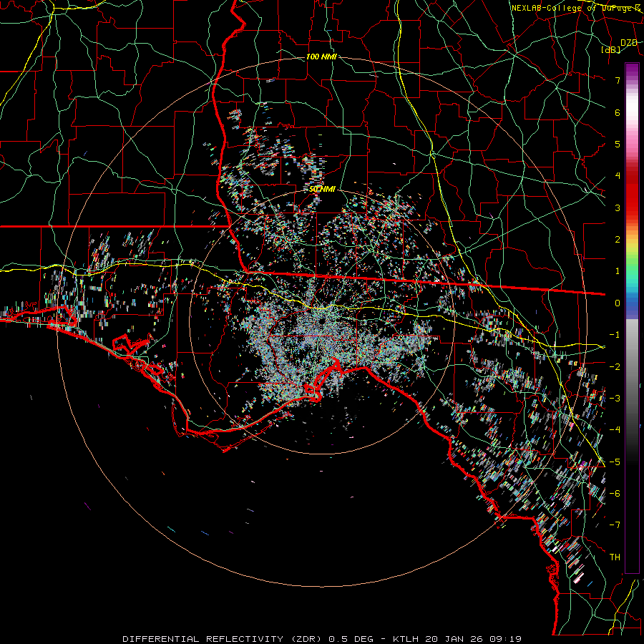Select the -5 value on the color scale
This screenshot has width=644, height=644.
[x=615, y=462]
